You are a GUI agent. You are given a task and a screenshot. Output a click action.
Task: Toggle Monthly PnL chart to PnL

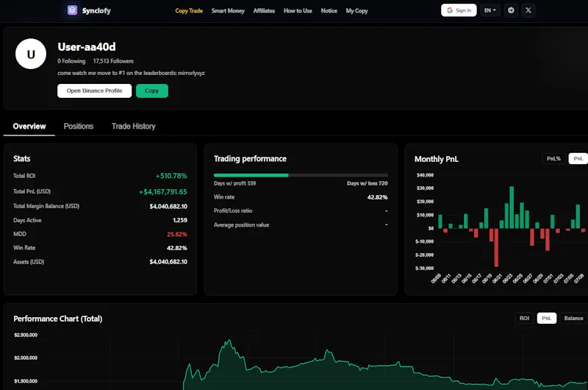click(578, 159)
